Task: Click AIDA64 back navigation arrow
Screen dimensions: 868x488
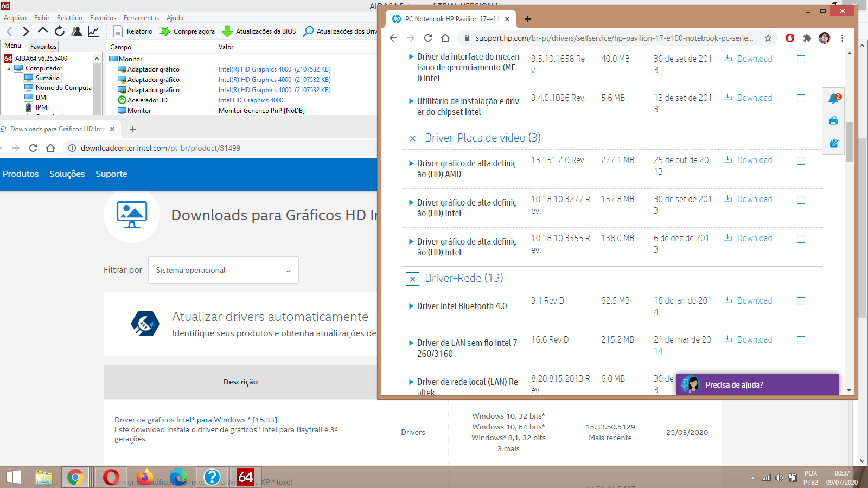Action: click(x=9, y=31)
